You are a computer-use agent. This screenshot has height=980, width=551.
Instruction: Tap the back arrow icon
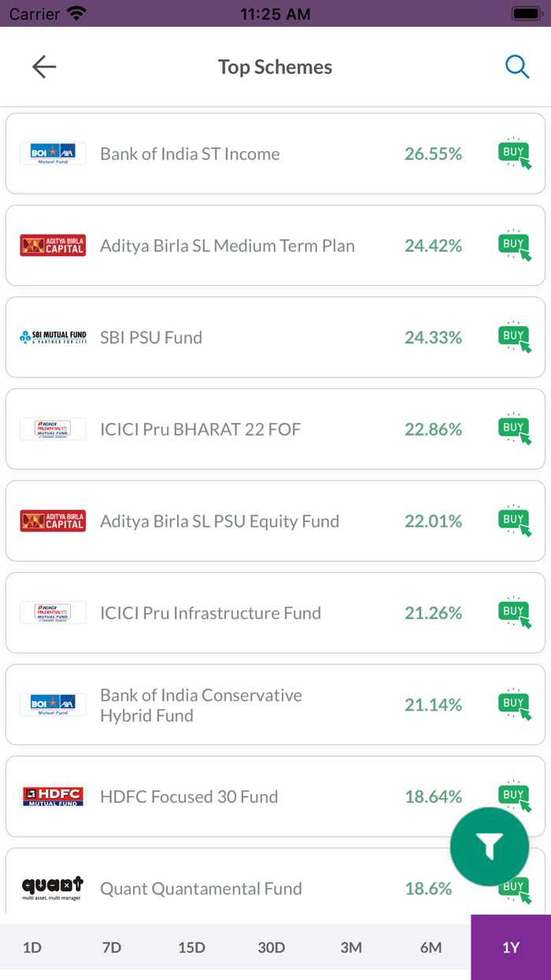44,67
